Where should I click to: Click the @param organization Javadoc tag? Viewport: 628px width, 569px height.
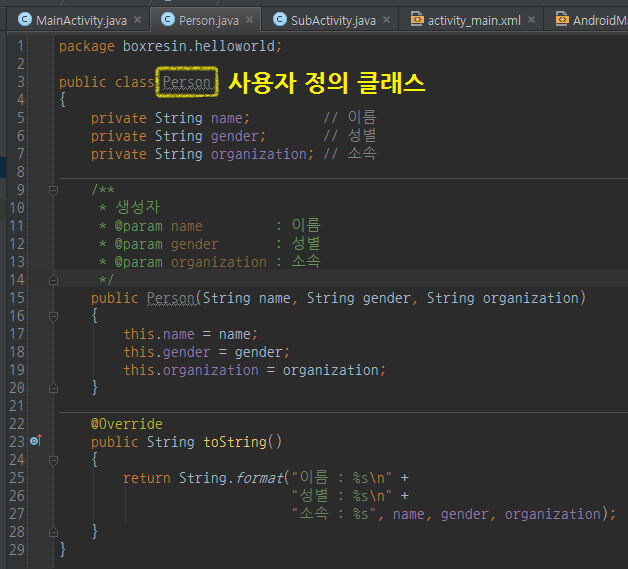point(191,262)
